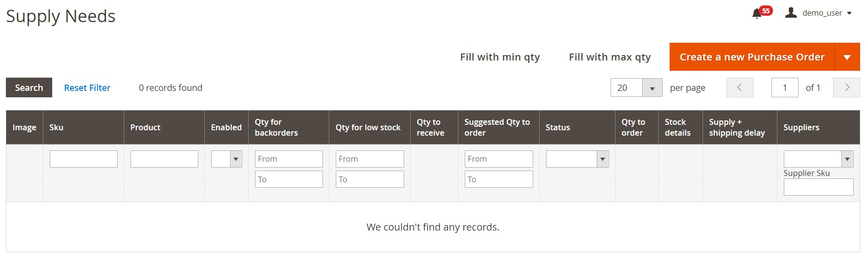The width and height of the screenshot is (868, 260).
Task: Click Fill with max qty
Action: (x=610, y=57)
